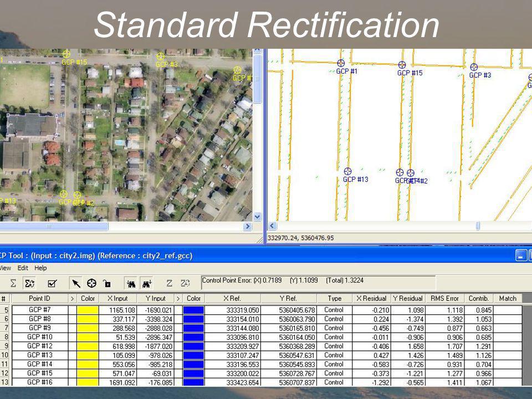Click the Sigma solve model icon
This screenshot has height=399, width=532.
tap(13, 283)
